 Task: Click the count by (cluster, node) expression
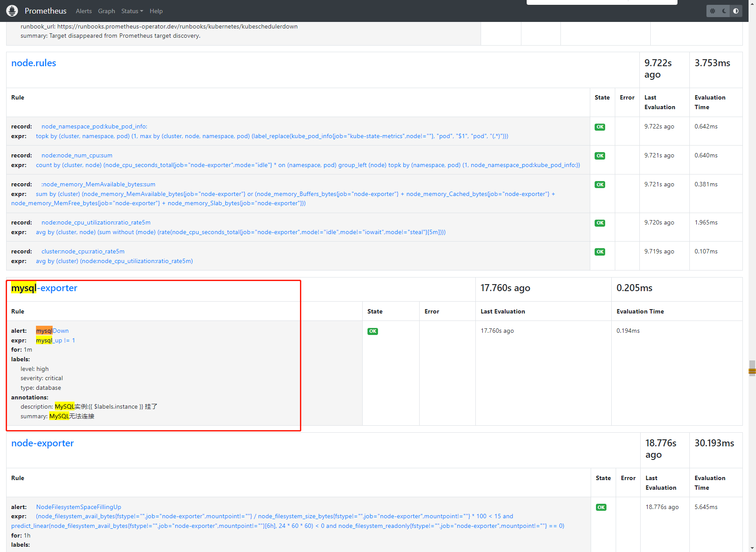pyautogui.click(x=308, y=165)
